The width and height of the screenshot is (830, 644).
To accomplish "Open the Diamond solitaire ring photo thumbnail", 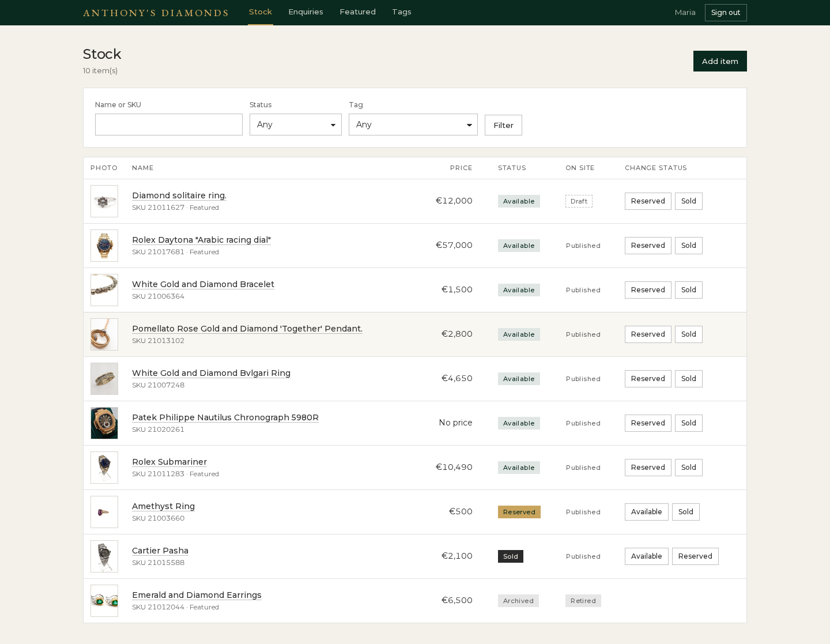I will [x=104, y=201].
